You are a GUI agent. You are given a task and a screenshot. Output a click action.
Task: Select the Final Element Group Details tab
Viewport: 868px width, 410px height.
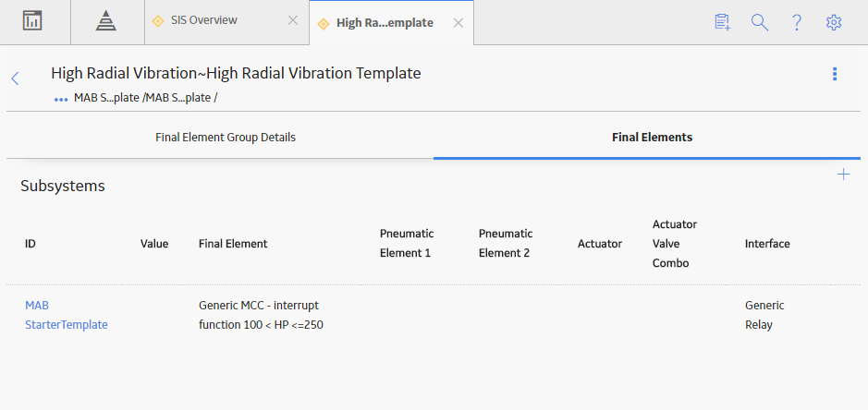226,138
